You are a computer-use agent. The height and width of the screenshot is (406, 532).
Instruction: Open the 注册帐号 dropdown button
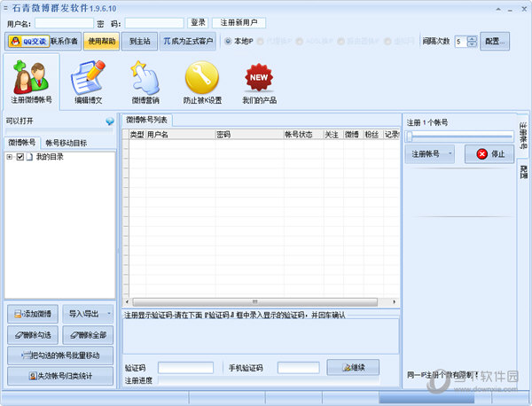(429, 154)
